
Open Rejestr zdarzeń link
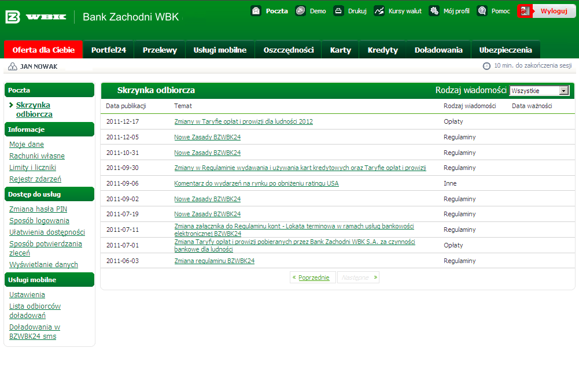pyautogui.click(x=35, y=179)
